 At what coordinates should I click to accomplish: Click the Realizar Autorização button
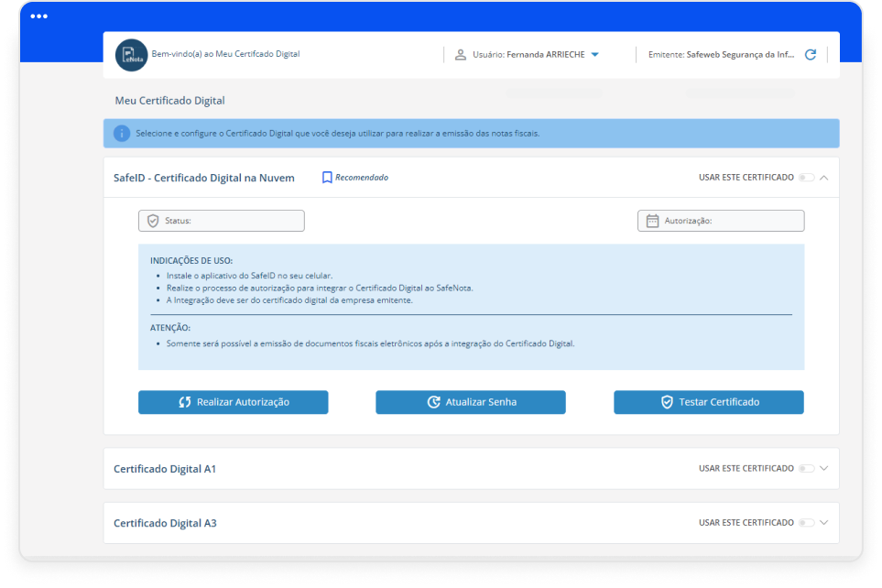coord(233,402)
